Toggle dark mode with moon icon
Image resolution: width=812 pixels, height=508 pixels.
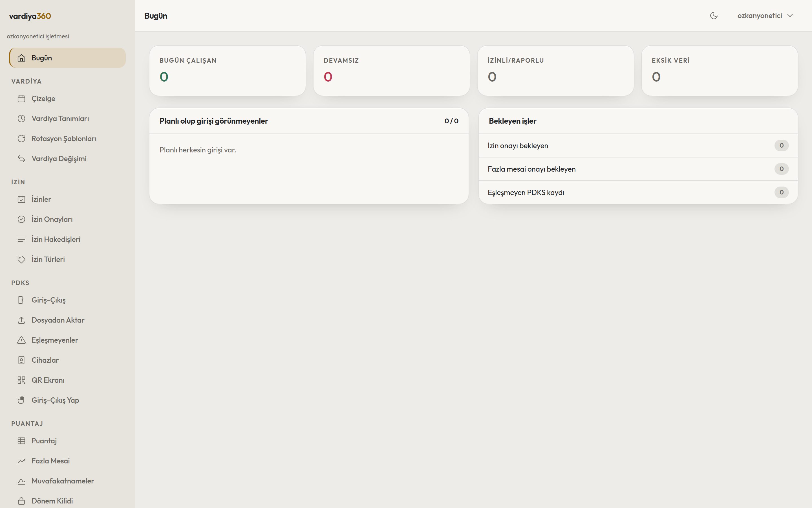pos(714,16)
